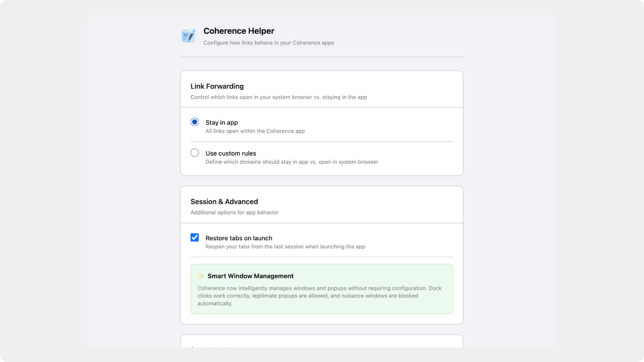Click 'All links open within the Coherence app' text
644x362 pixels.
pos(255,131)
